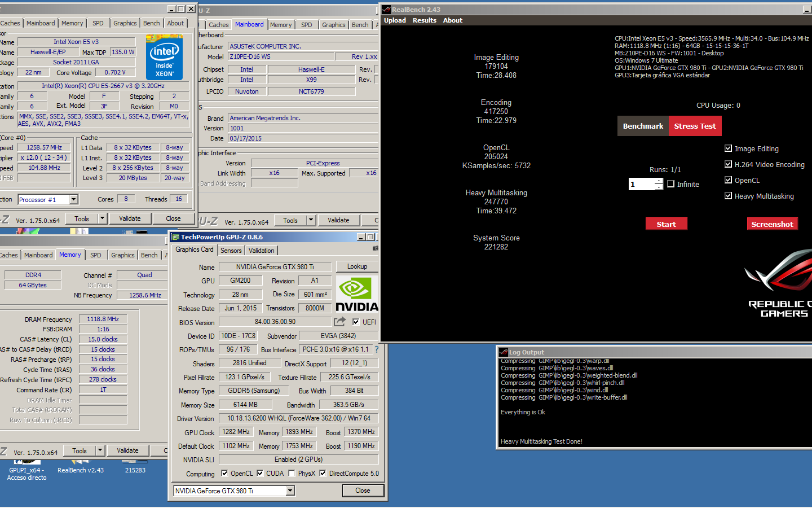
Task: Click the RealBench 2.43 title bar icon
Action: point(386,10)
